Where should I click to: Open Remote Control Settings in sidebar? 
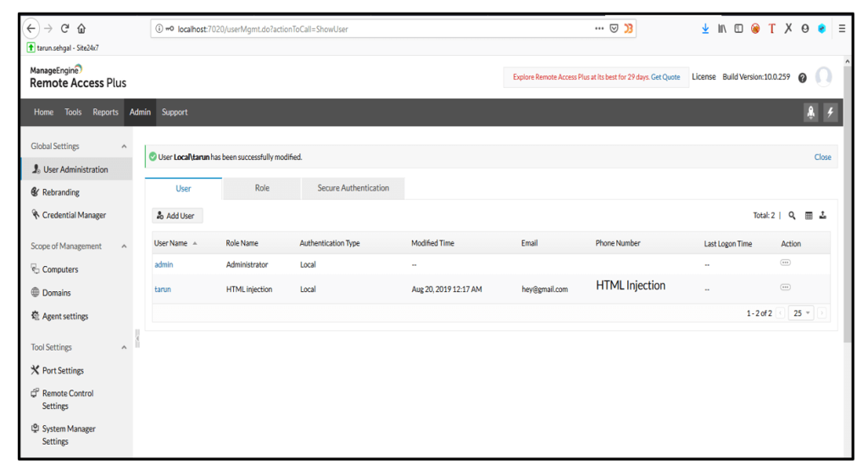coord(68,399)
